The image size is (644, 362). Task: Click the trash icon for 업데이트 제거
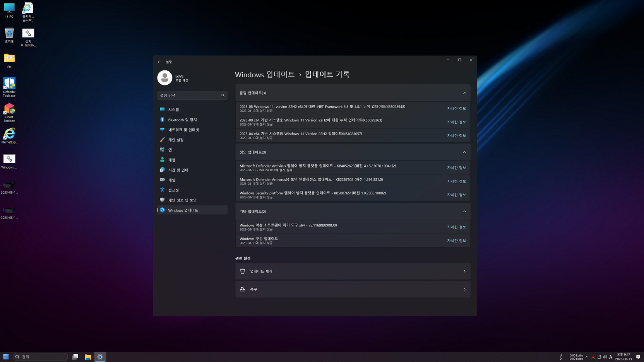pyautogui.click(x=243, y=271)
